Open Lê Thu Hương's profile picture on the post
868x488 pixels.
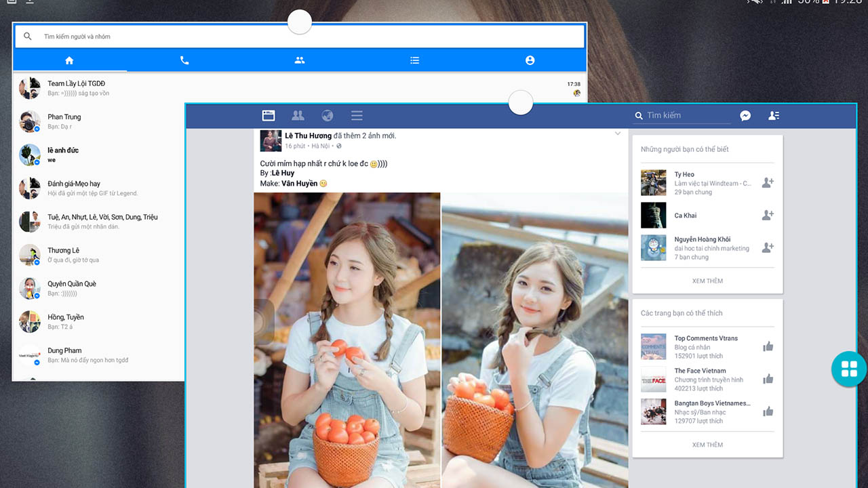pyautogui.click(x=271, y=141)
